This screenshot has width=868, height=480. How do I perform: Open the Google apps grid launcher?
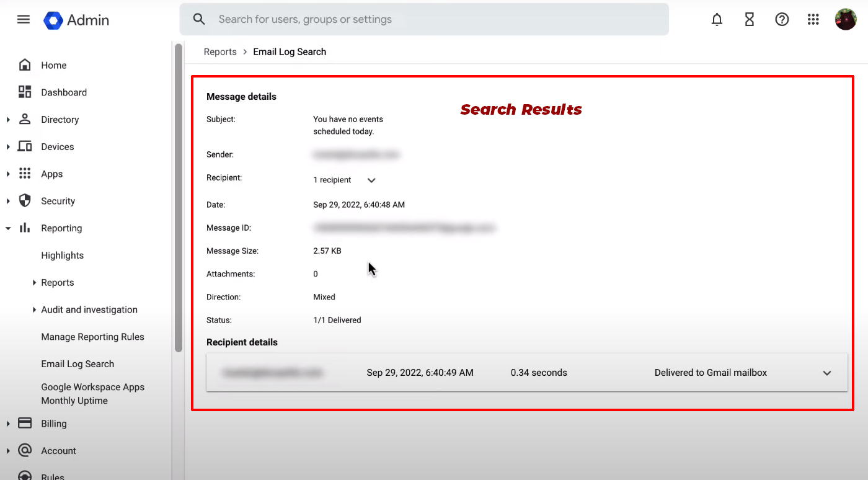click(x=813, y=19)
